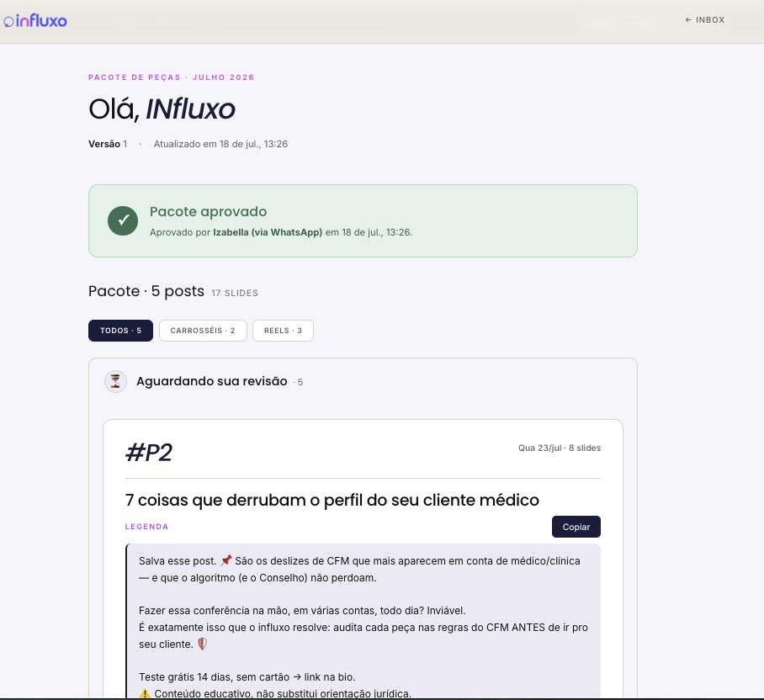Filter by REELS · 3
The width and height of the screenshot is (764, 700).
tap(283, 331)
